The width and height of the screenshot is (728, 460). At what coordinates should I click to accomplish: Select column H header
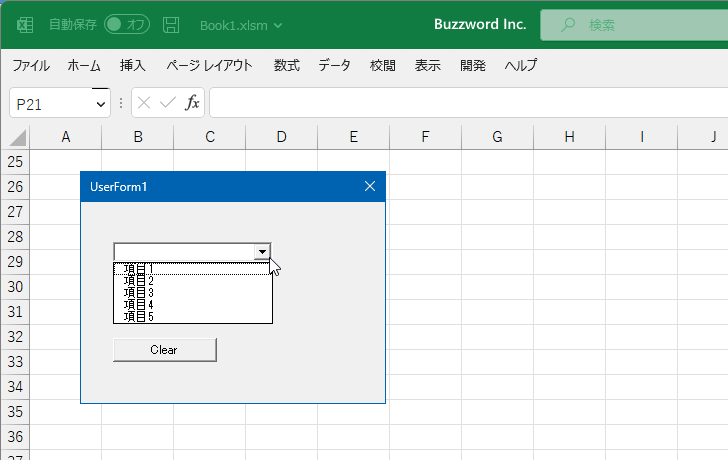pos(569,137)
